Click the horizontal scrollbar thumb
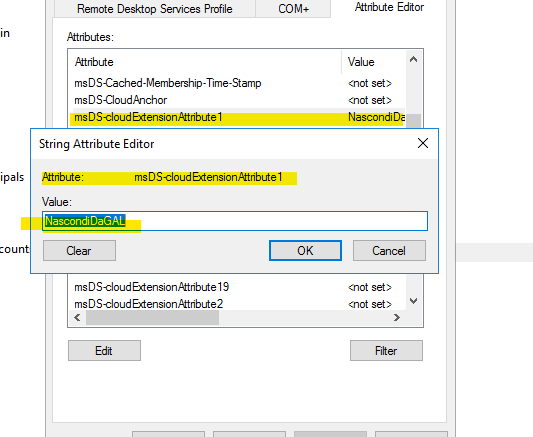 click(x=152, y=317)
